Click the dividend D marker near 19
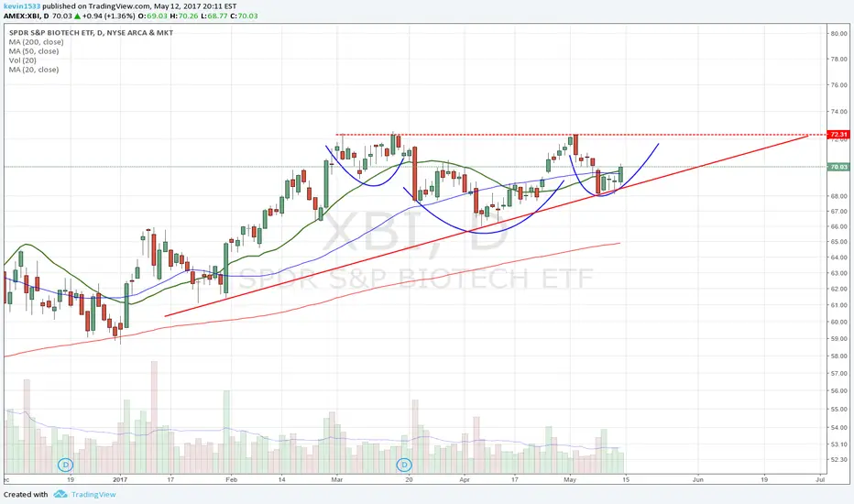This screenshot has width=854, height=504. pos(65,465)
